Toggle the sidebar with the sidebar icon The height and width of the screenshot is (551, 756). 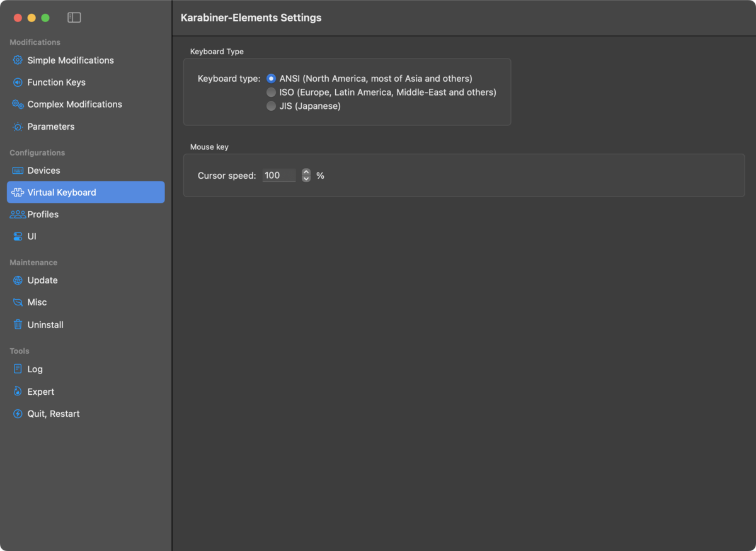tap(74, 18)
